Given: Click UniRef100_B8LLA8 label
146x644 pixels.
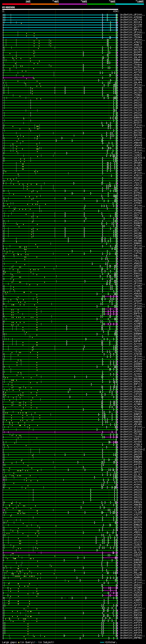Looking at the screenshot, I should [131, 572].
